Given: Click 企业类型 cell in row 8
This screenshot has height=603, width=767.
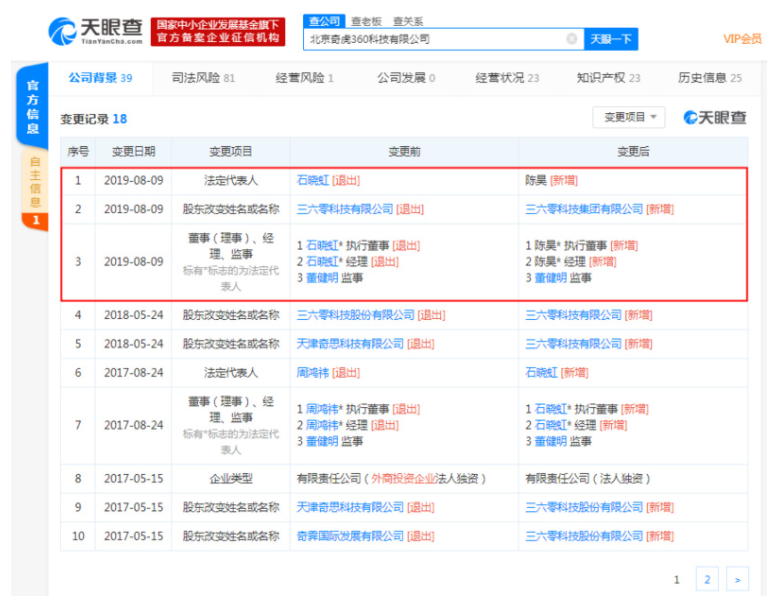Looking at the screenshot, I should (230, 478).
